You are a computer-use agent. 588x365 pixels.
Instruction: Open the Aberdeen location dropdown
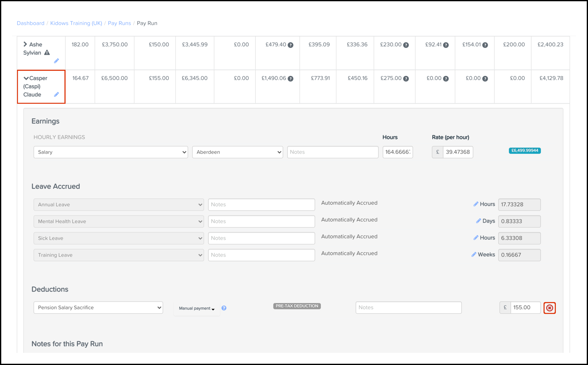pos(237,152)
